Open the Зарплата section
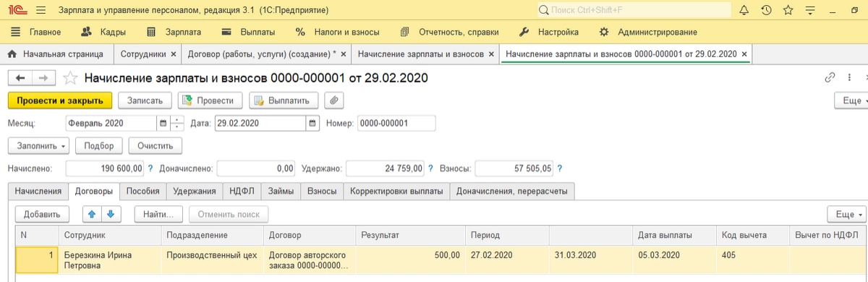Viewport: 868px width, 282px height. [x=174, y=32]
